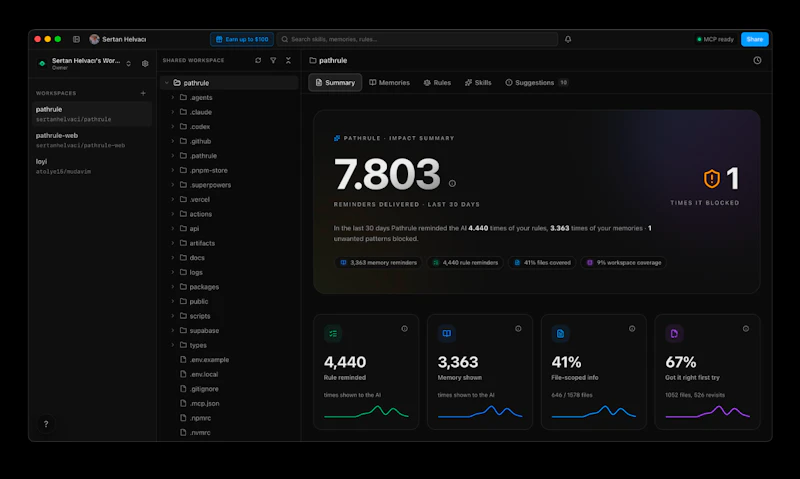Viewport: 800px width, 479px height.
Task: Open workspace settings gear icon
Action: click(x=145, y=64)
